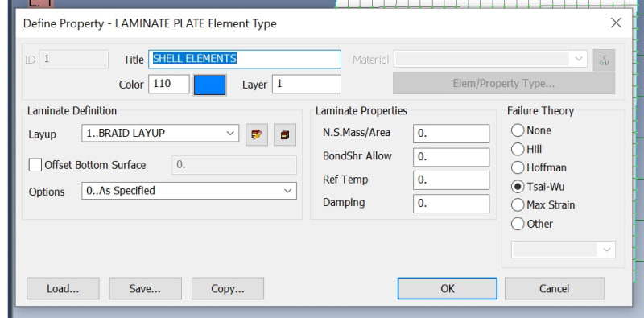Click the Offset Bottom Surface value field
The height and width of the screenshot is (318, 644).
pos(234,165)
